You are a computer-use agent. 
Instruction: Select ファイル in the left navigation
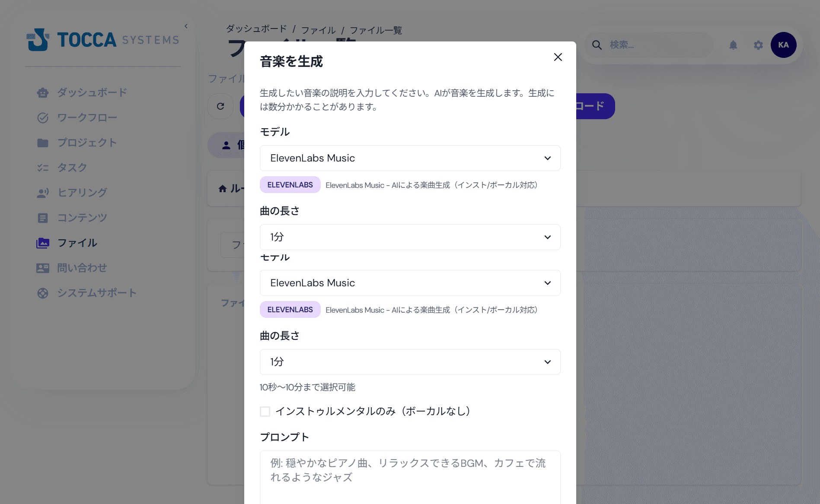click(77, 243)
